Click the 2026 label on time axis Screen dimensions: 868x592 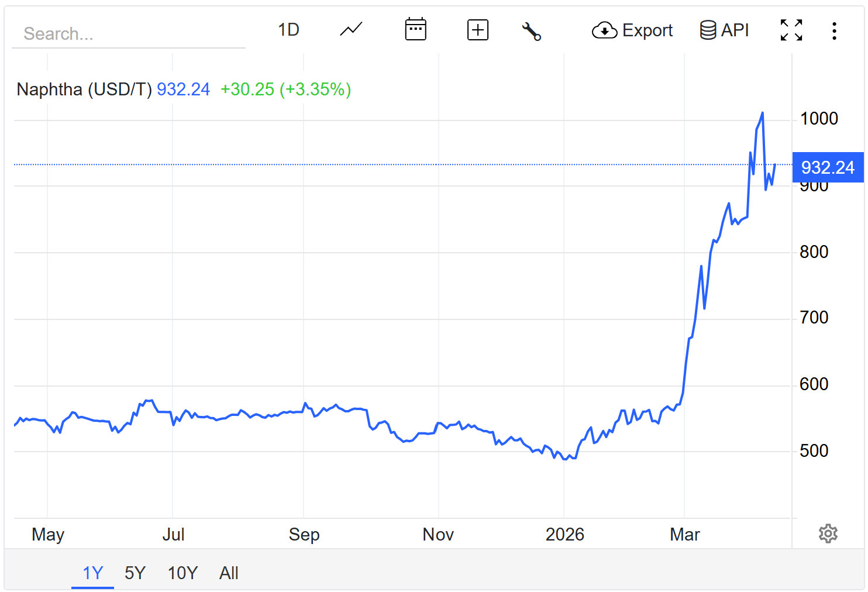click(x=564, y=534)
